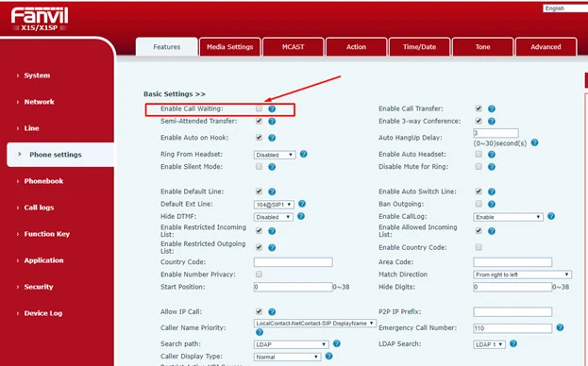Uncheck Enable Call Transfer checkbox
This screenshot has width=588, height=366.
pos(479,108)
